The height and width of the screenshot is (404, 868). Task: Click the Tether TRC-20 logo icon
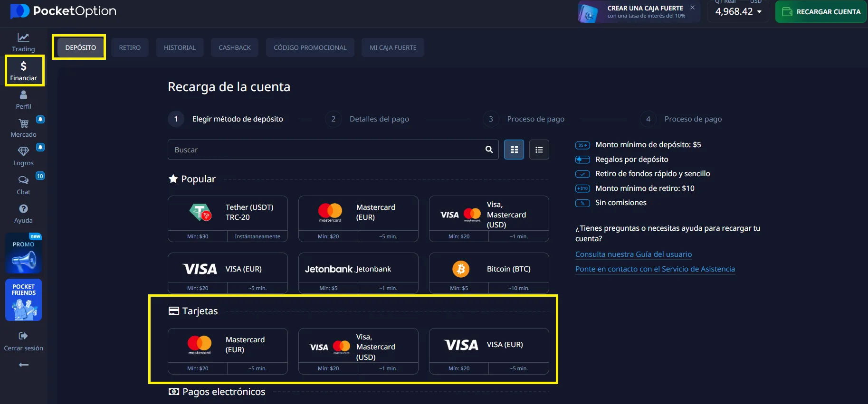pos(200,212)
